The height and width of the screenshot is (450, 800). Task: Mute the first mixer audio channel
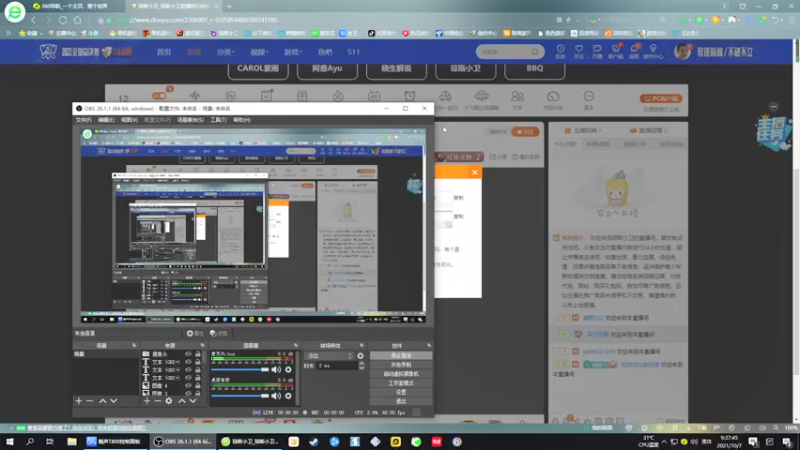[x=276, y=369]
